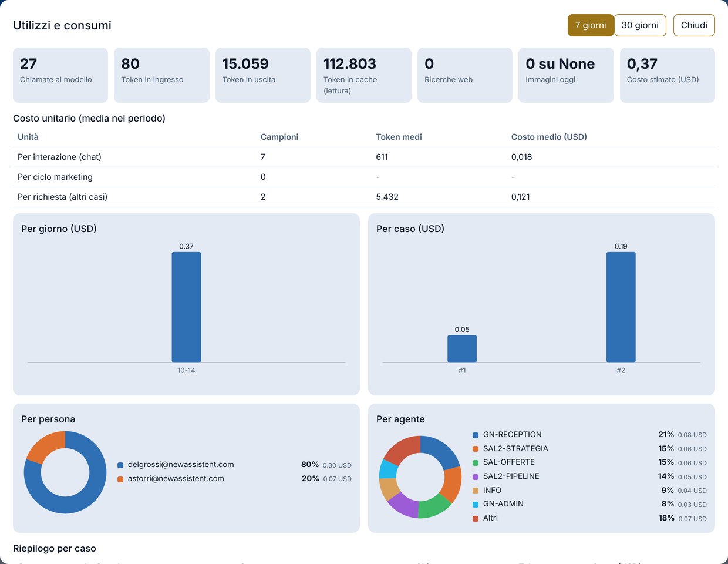The image size is (728, 564).
Task: Click the red Altri legend swatch
Action: 476,518
